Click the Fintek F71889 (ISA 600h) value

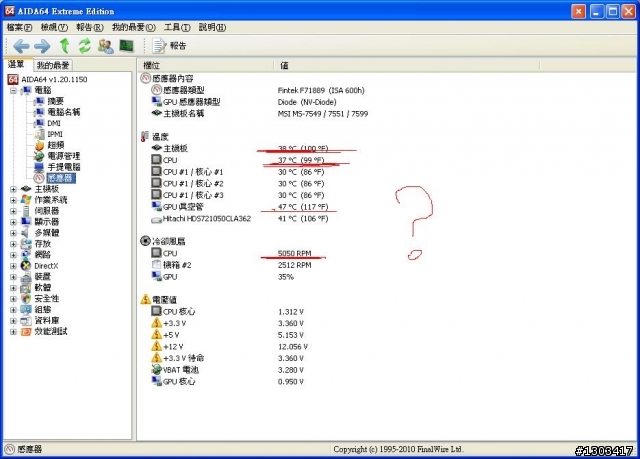click(x=321, y=91)
